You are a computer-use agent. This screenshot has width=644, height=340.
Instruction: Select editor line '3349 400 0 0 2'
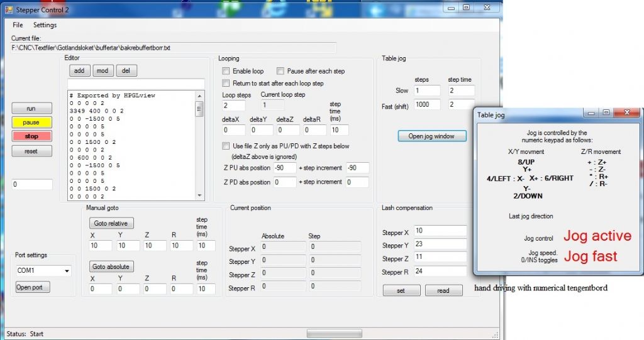pos(96,111)
